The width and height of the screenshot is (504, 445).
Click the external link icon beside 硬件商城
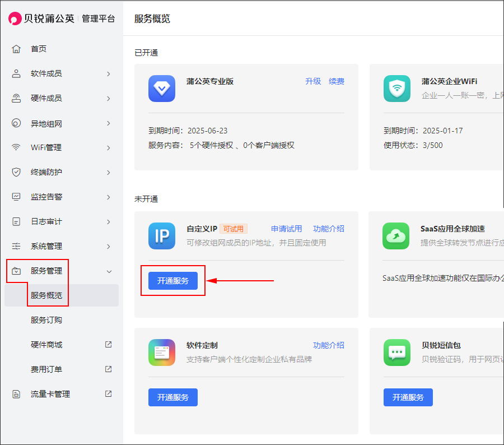(108, 345)
